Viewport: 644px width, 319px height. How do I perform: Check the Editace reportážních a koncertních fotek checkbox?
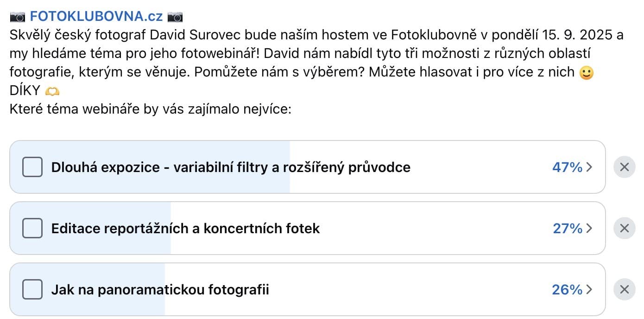click(x=32, y=228)
